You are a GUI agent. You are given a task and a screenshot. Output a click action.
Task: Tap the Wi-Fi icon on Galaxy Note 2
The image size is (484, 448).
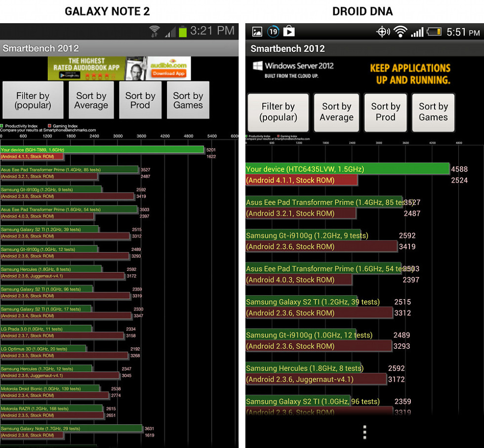[x=154, y=32]
